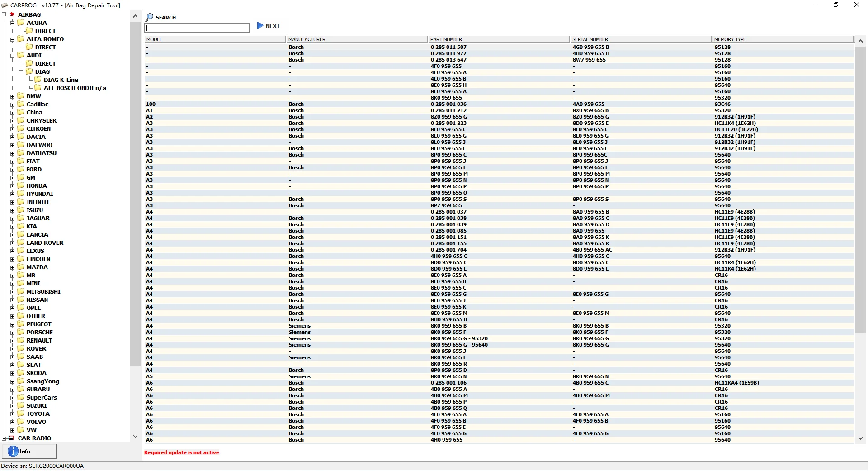Viewport: 868px width, 471px height.
Task: Click the search magnifier icon
Action: point(149,17)
